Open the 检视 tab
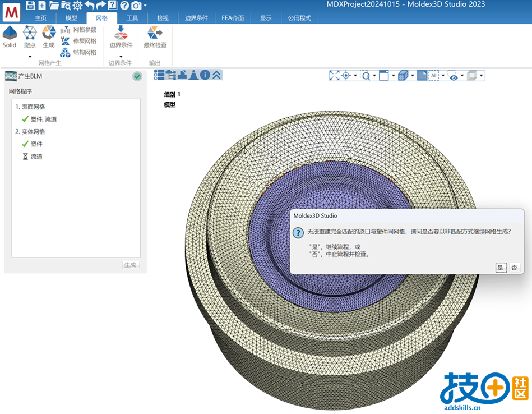 pyautogui.click(x=163, y=18)
